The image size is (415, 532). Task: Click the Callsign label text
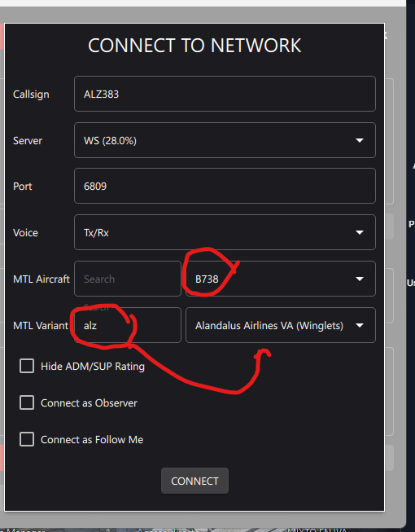(31, 95)
